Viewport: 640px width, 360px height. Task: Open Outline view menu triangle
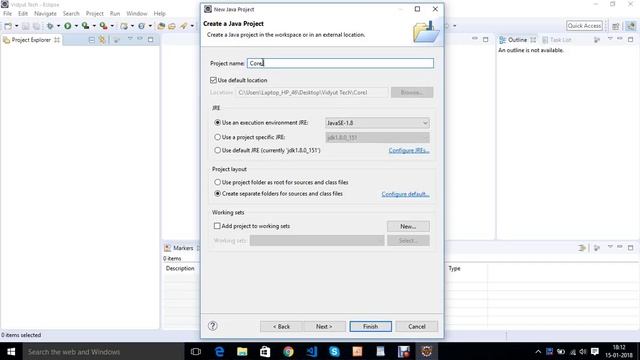(x=610, y=39)
